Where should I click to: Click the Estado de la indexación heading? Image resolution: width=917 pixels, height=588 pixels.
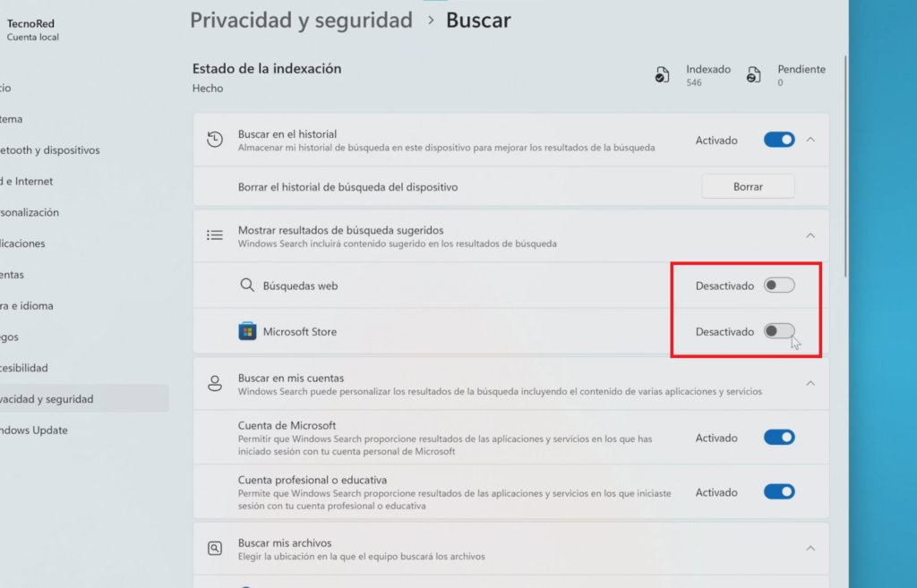point(267,68)
